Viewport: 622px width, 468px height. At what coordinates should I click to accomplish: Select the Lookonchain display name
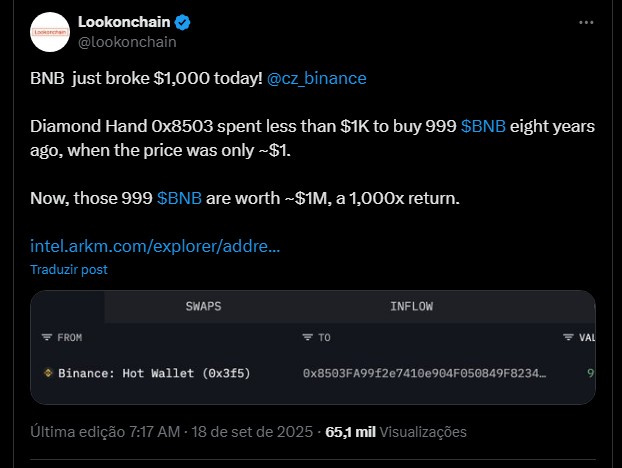[x=124, y=22]
